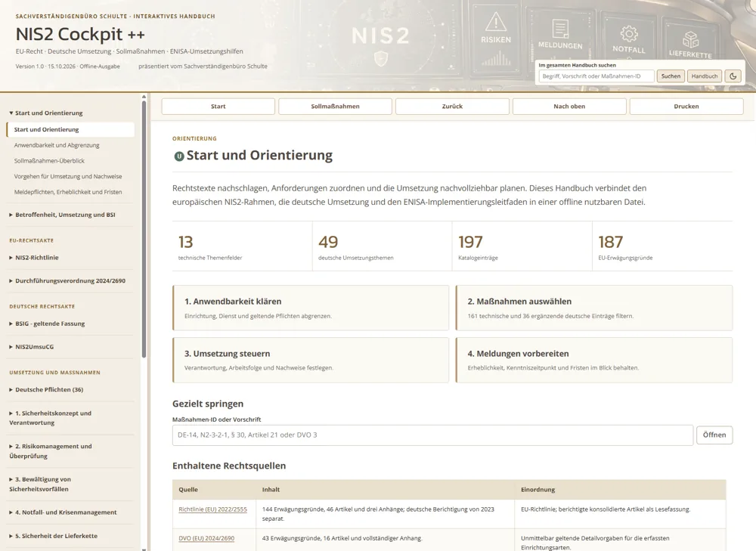Click the Suchen button
The image size is (756, 551).
(x=671, y=76)
